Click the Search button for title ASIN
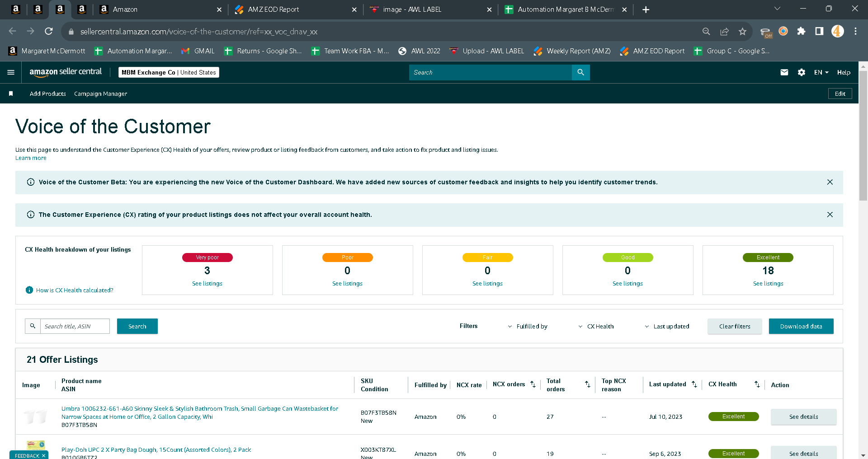This screenshot has height=459, width=868. [137, 326]
